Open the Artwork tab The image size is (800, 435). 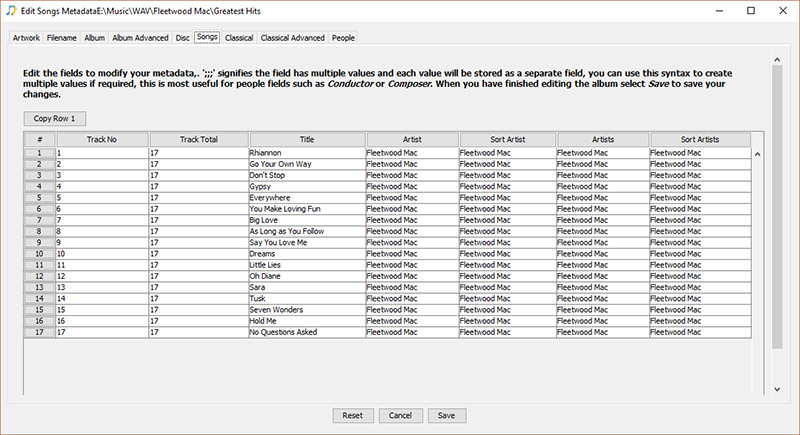[x=26, y=38]
